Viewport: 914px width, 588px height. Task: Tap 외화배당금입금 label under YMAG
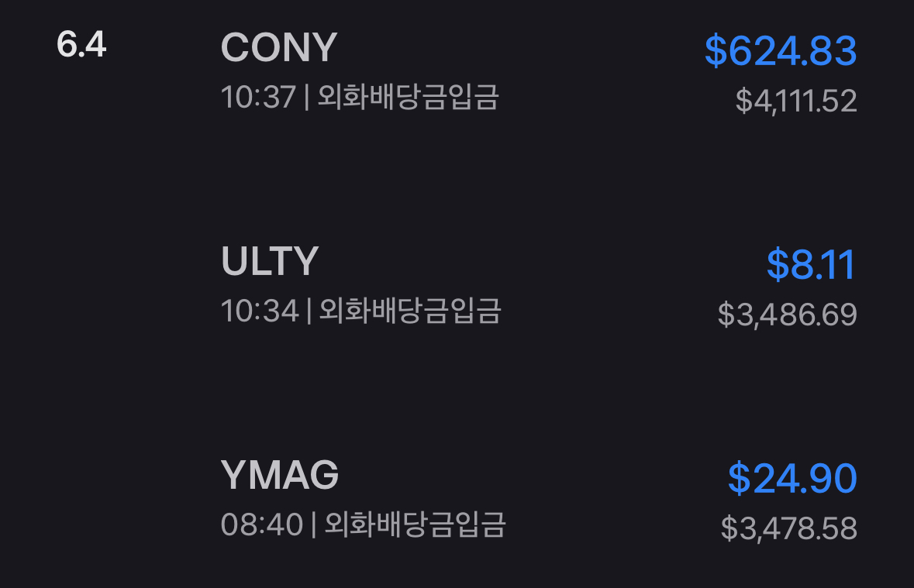tap(415, 524)
